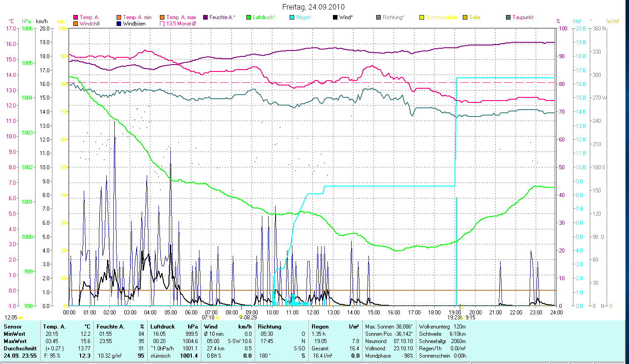Viewport: 629px width, 364px height.
Task: Click the 24.09. 23:55 timestamp label
Action: (x=20, y=356)
